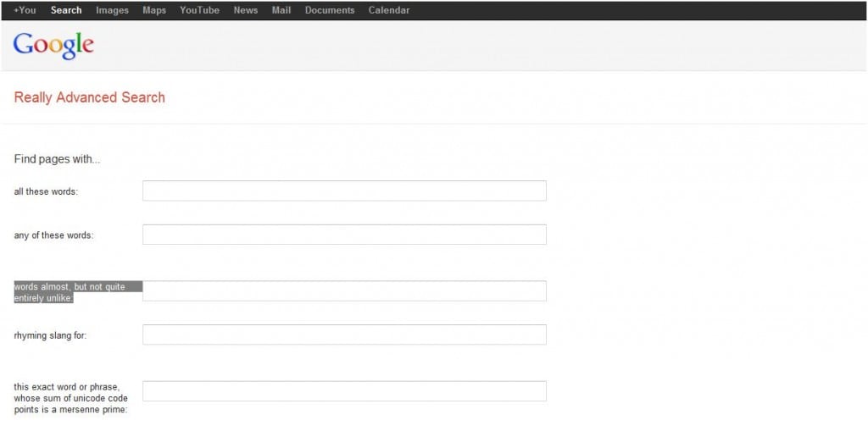Open YouTube from the top bar
The width and height of the screenshot is (868, 426).
200,10
